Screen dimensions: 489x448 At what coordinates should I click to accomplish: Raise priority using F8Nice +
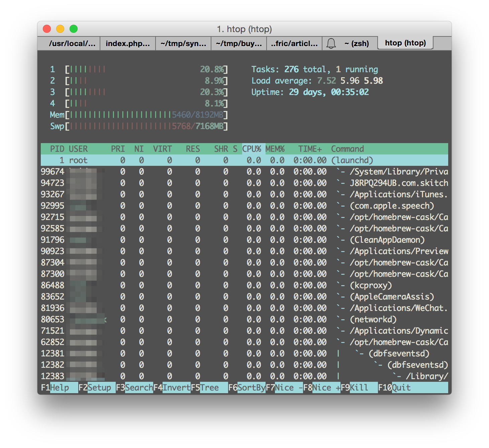pos(322,387)
